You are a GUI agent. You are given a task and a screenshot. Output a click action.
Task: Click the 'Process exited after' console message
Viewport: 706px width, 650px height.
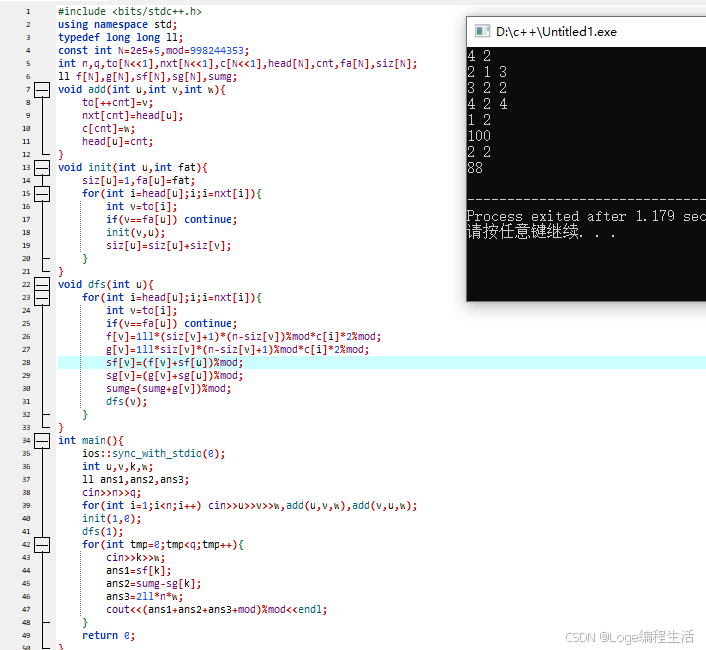(x=546, y=217)
